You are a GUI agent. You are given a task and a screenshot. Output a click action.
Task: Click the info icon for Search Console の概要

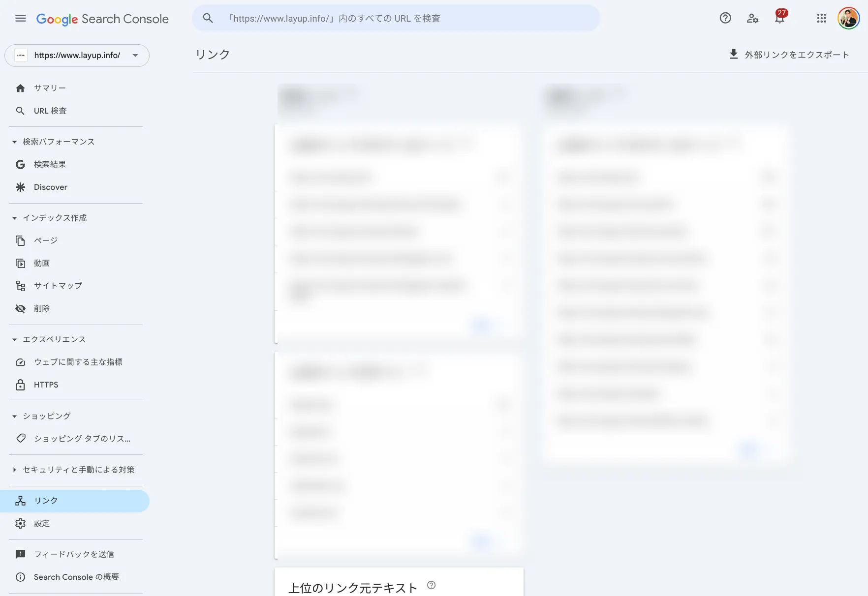pos(20,577)
